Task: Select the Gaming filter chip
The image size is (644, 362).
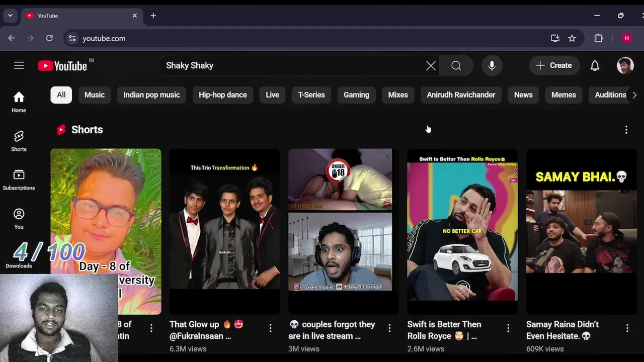Action: click(356, 95)
